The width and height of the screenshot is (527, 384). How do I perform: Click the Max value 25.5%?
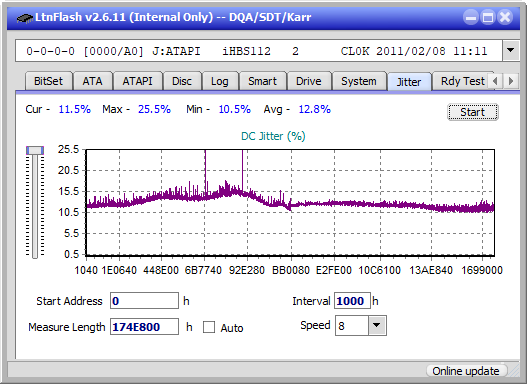click(154, 109)
